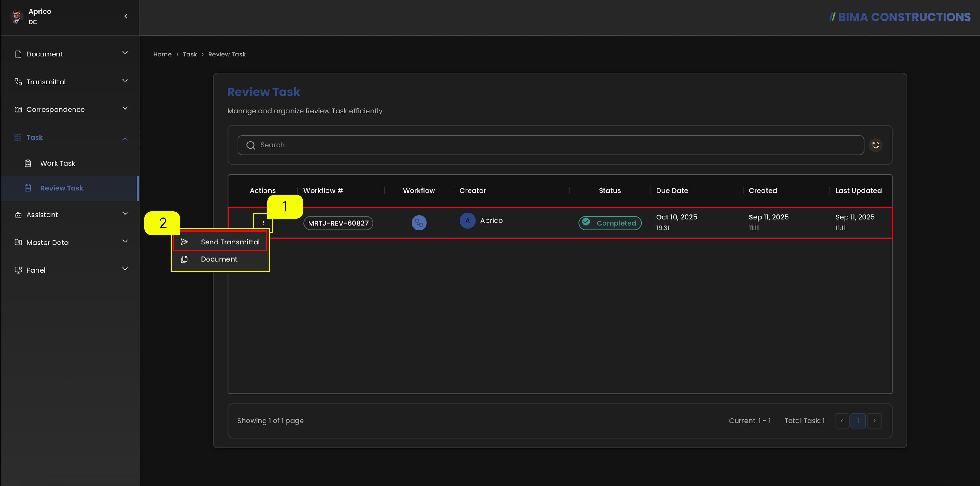Collapse sidebar with the left chevron
The width and height of the screenshot is (980, 486).
[x=126, y=16]
